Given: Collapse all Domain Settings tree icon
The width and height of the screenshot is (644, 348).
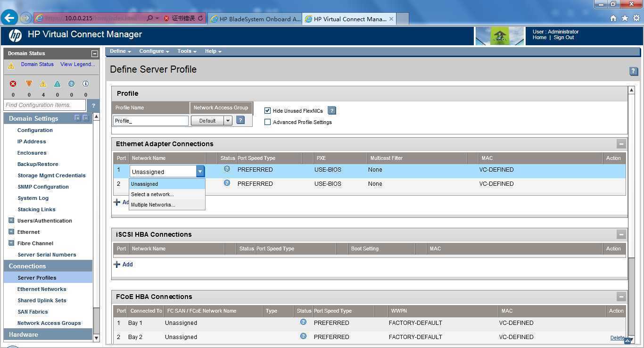Looking at the screenshot, I should (x=85, y=118).
